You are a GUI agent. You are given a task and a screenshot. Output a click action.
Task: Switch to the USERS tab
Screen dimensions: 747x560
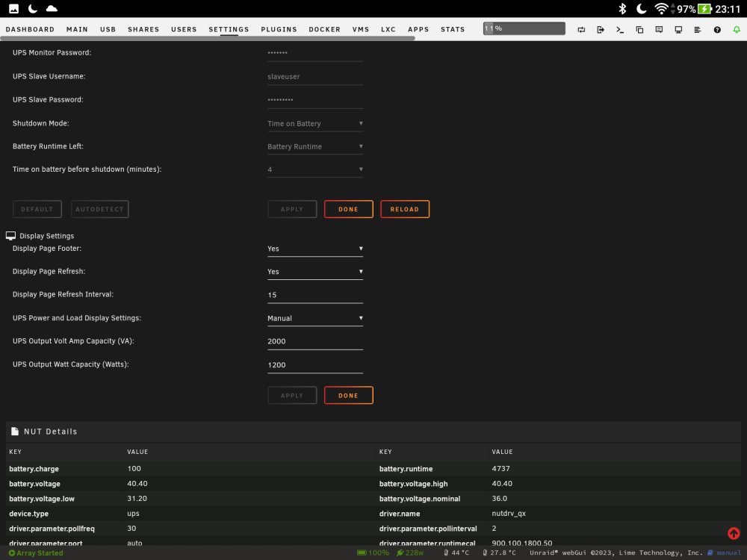coord(184,30)
